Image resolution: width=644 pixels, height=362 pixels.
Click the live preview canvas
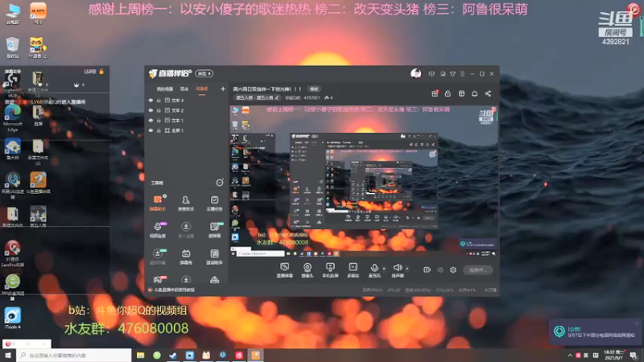click(x=364, y=181)
